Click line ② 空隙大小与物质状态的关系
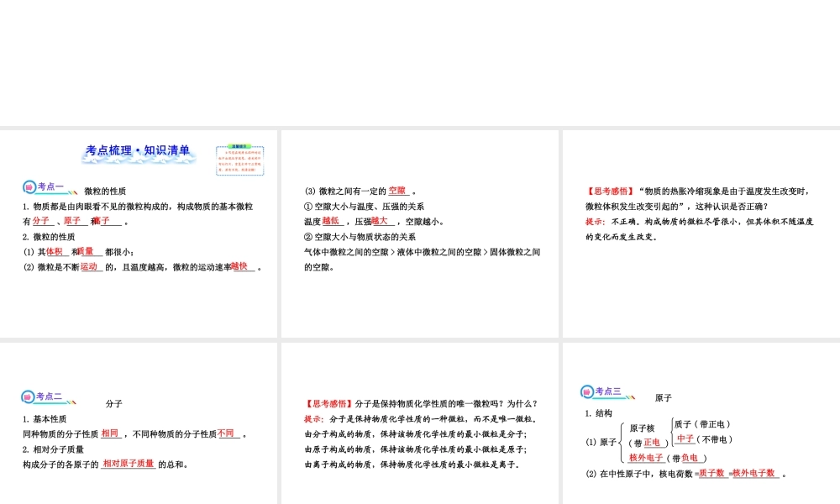This screenshot has height=504, width=840. [360, 237]
